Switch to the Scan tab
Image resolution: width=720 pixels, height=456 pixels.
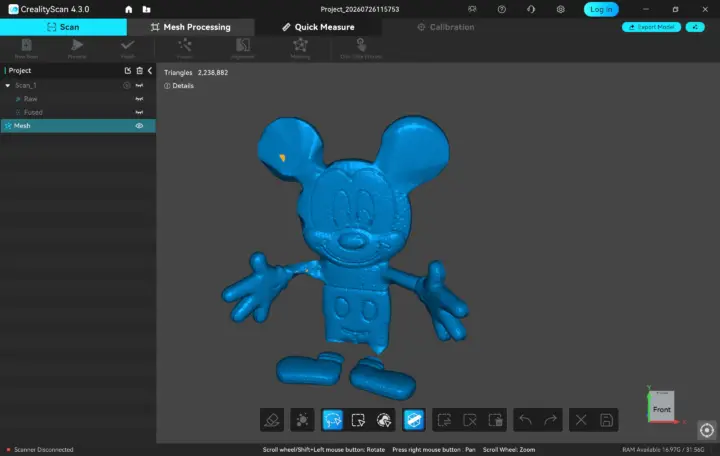pos(63,27)
